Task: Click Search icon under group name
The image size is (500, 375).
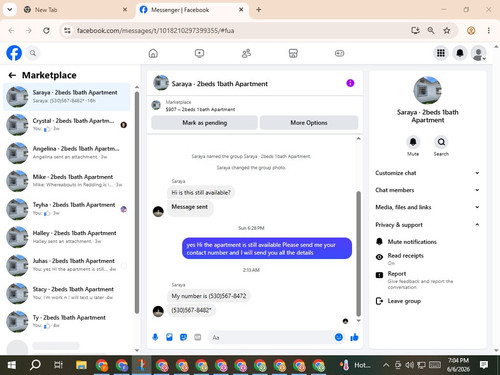Action: pos(441,142)
